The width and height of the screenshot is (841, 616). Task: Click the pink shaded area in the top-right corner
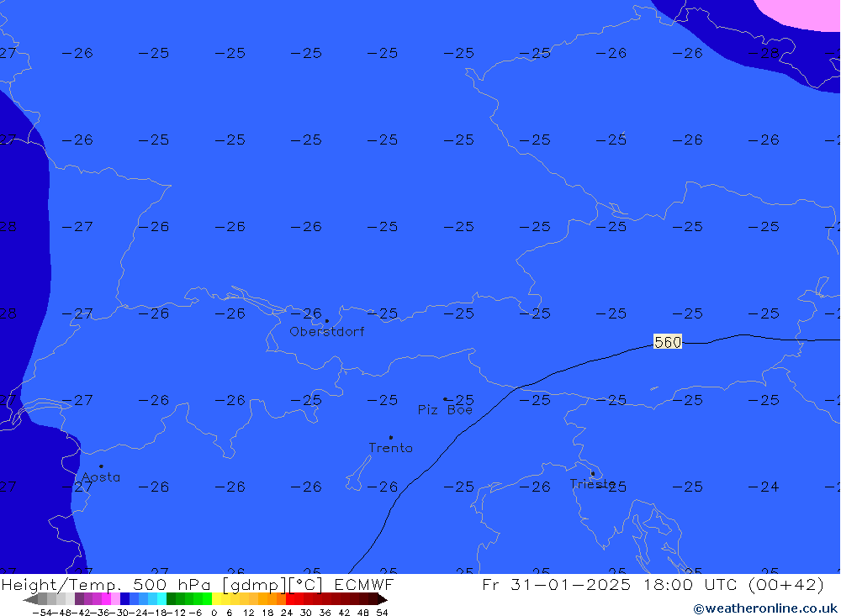(803, 13)
